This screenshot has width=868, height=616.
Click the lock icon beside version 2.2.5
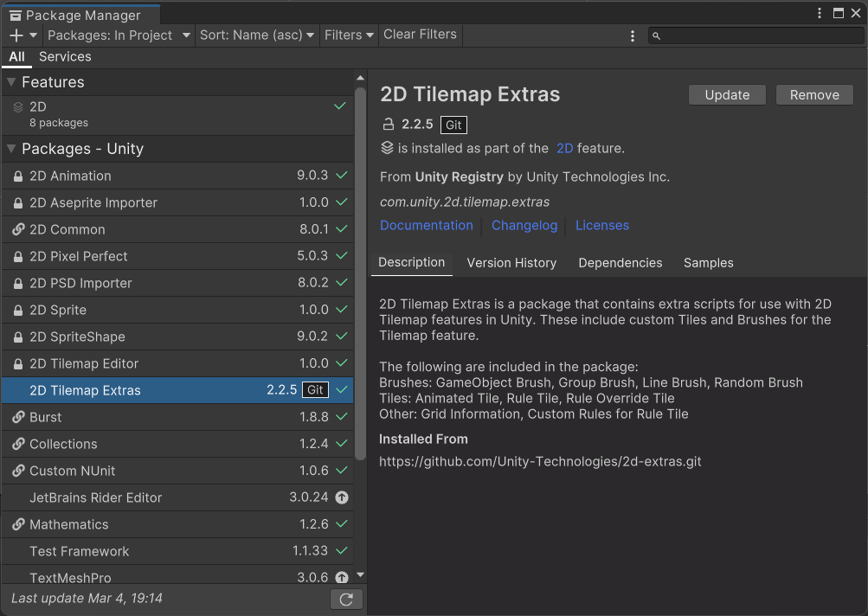[x=389, y=125]
